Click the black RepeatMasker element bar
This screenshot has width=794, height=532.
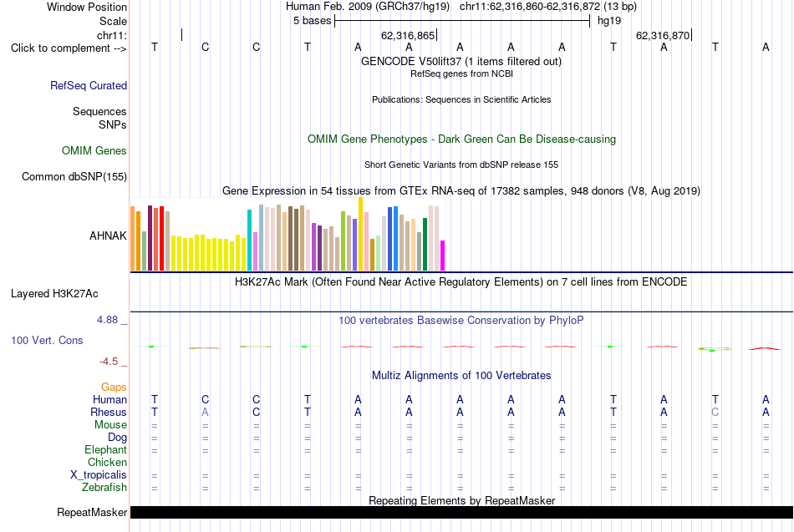pyautogui.click(x=461, y=512)
